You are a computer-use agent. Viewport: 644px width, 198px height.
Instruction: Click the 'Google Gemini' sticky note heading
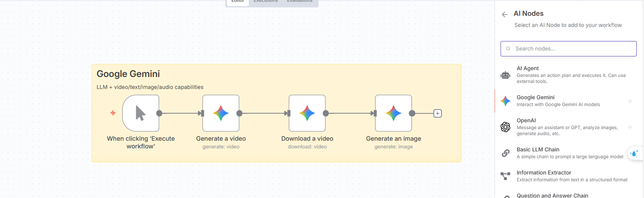coord(128,74)
